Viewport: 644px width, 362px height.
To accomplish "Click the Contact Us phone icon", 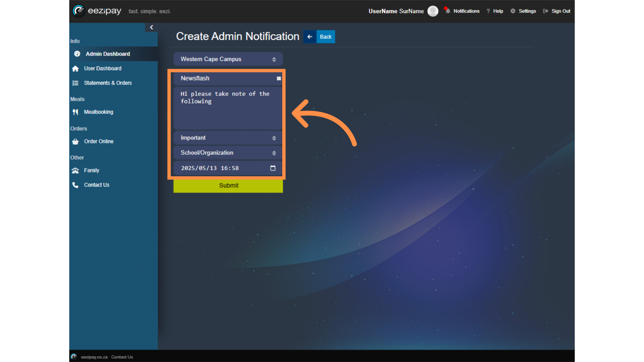I will pos(75,185).
